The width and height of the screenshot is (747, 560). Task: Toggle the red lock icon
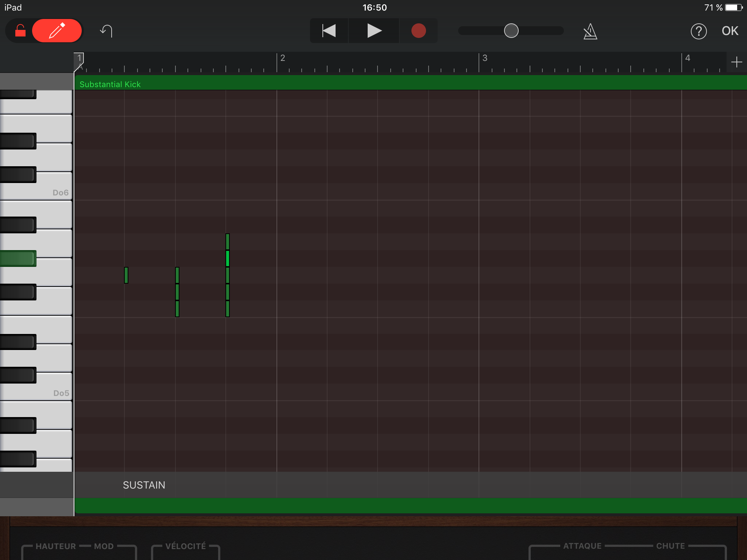click(20, 31)
